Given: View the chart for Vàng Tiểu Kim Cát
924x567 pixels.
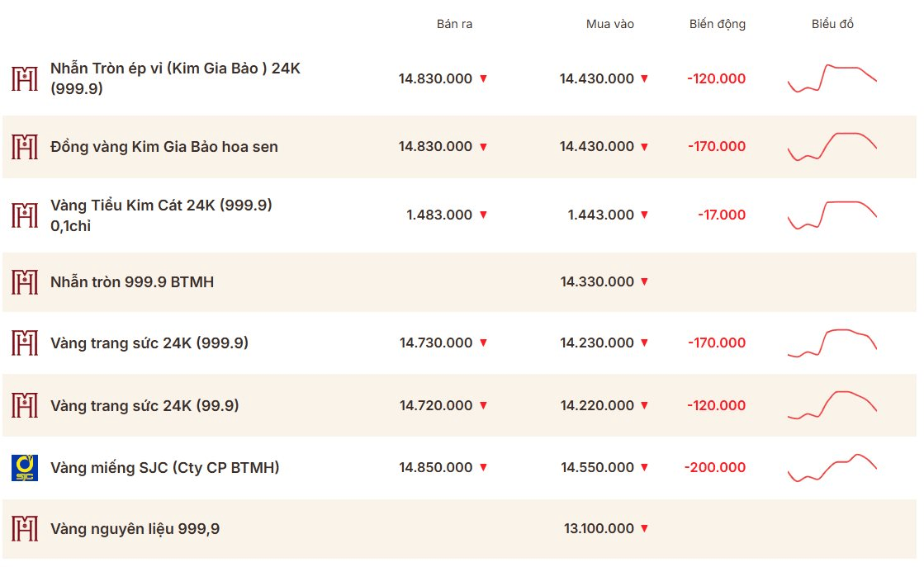Looking at the screenshot, I should point(832,215).
